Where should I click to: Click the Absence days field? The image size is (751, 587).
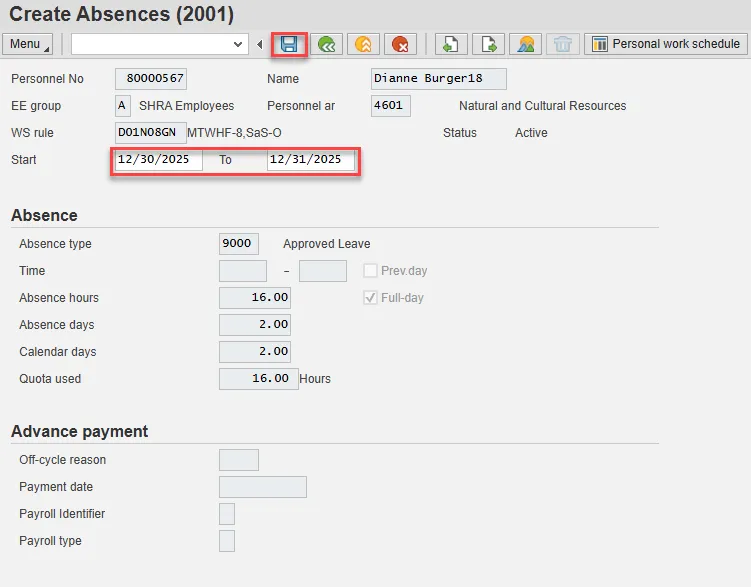point(255,325)
